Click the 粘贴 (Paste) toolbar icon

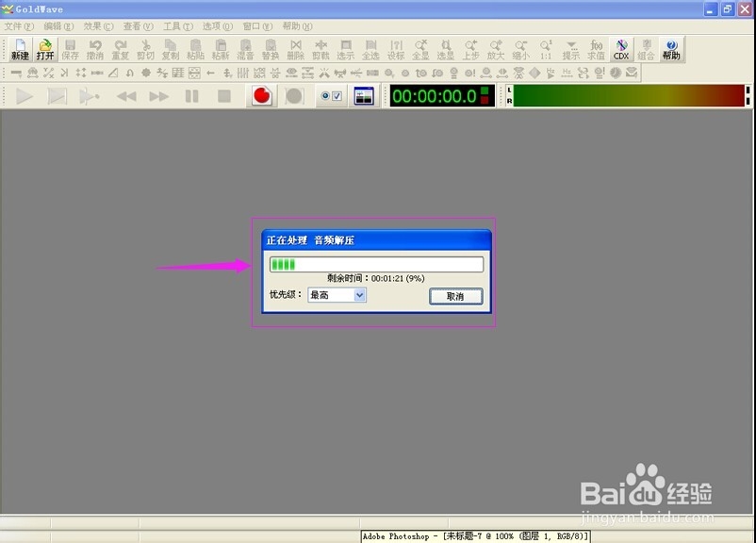coord(196,50)
